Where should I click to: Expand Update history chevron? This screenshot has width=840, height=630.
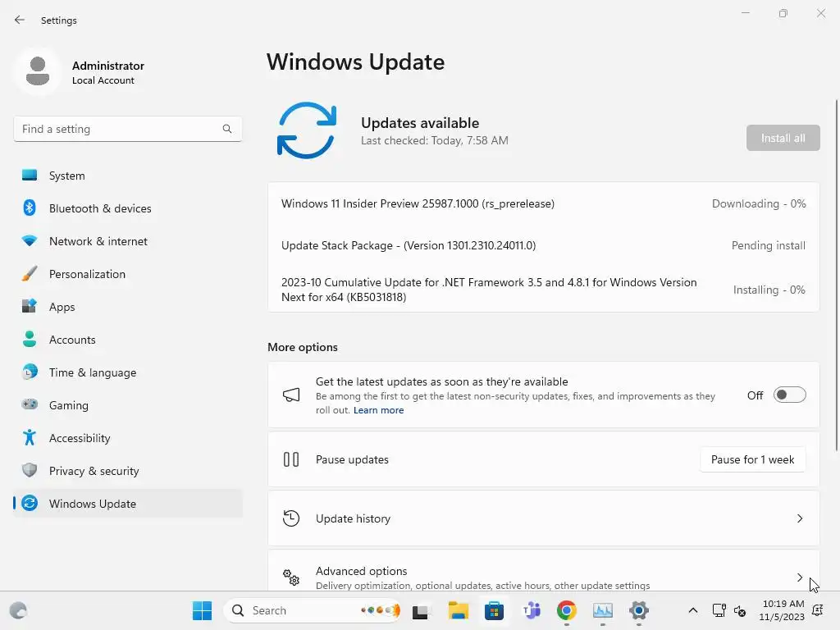(799, 518)
